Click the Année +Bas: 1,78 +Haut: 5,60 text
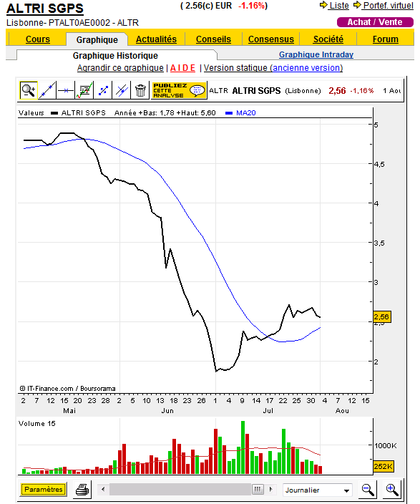 point(165,113)
